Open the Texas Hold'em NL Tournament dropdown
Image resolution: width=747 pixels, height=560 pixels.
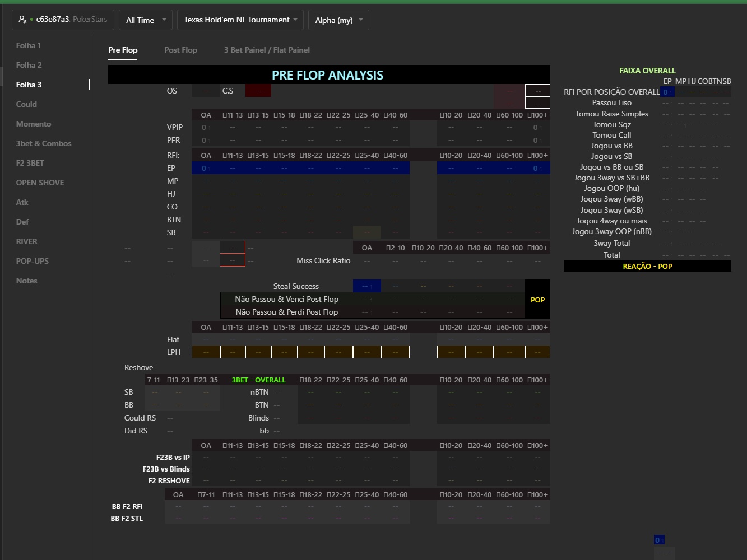[x=240, y=20]
